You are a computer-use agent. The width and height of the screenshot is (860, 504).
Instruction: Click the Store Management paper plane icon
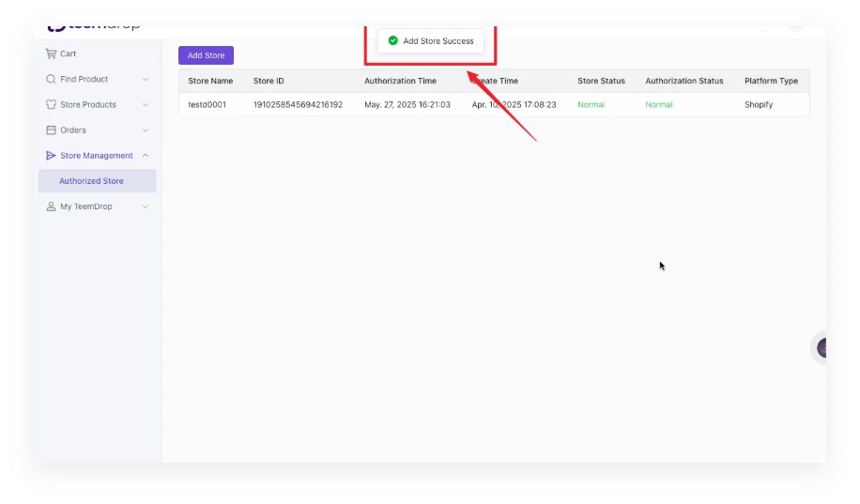(x=51, y=155)
